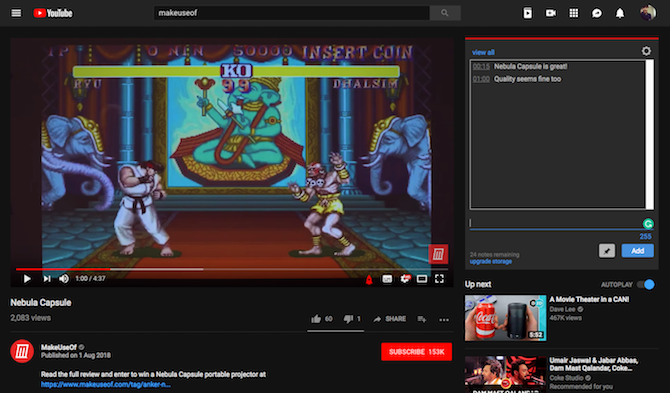Toggle subtitles in the player
Image resolution: width=670 pixels, height=393 pixels.
[x=387, y=279]
